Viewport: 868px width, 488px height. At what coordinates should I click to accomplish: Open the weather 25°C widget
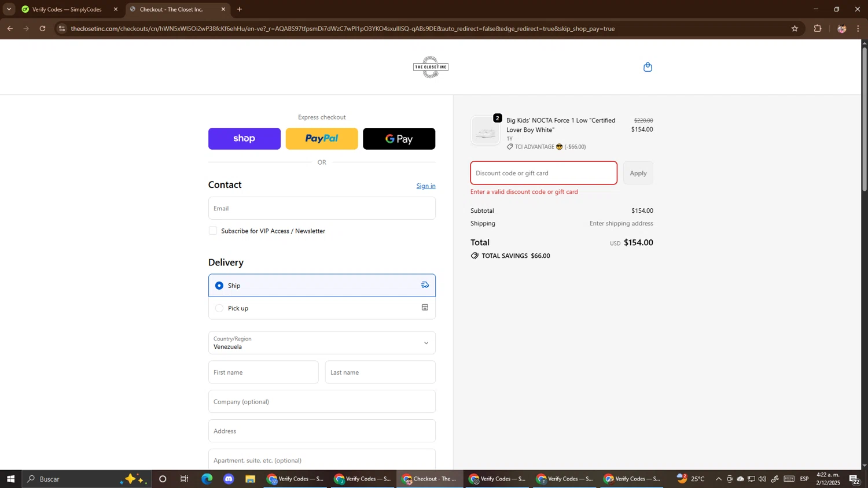point(691,479)
